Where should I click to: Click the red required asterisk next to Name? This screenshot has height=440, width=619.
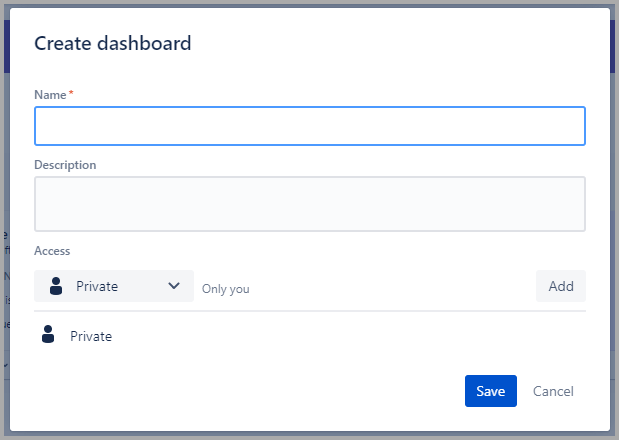70,94
